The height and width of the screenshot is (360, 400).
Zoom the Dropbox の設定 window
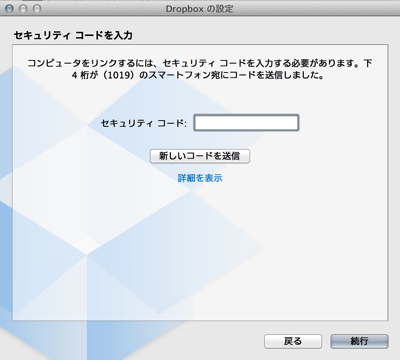(37, 8)
